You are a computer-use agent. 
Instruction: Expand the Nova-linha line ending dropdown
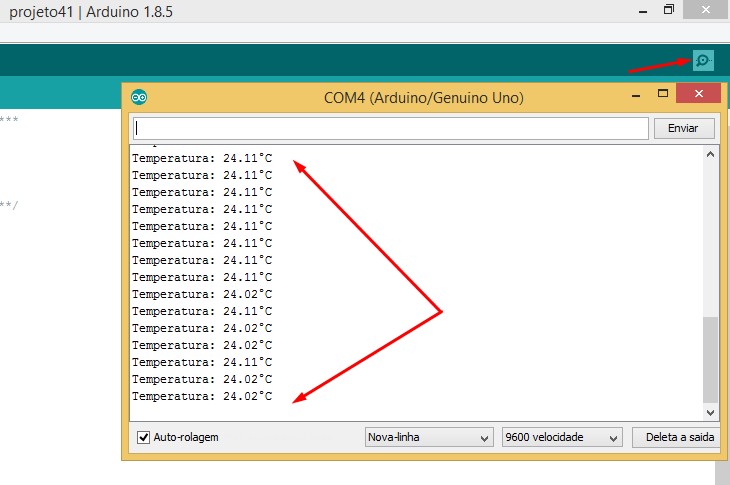429,438
